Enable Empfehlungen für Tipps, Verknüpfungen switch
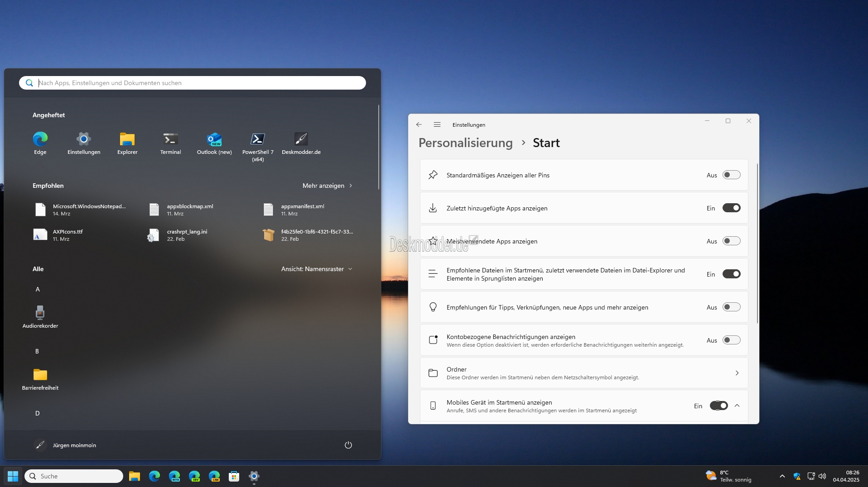 [732, 307]
